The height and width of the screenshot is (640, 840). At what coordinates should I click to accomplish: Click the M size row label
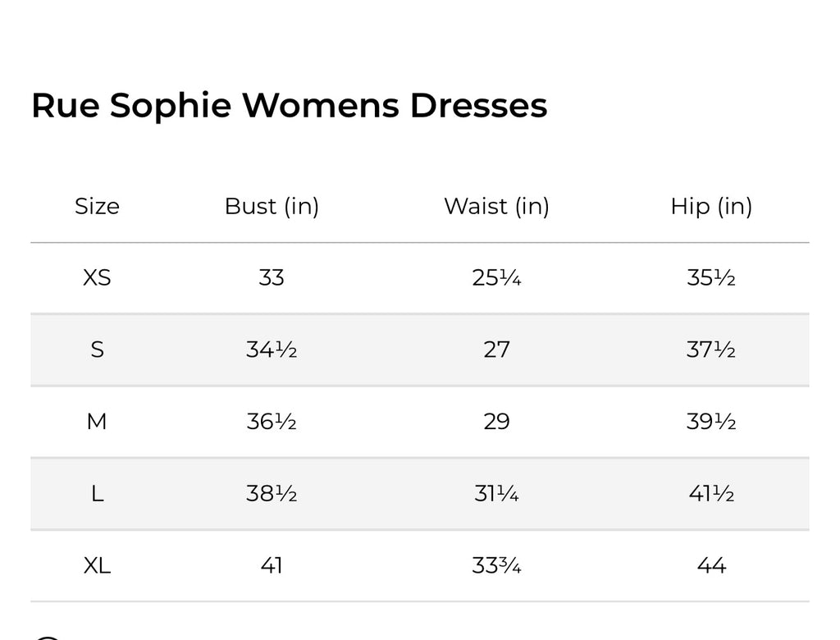click(97, 421)
